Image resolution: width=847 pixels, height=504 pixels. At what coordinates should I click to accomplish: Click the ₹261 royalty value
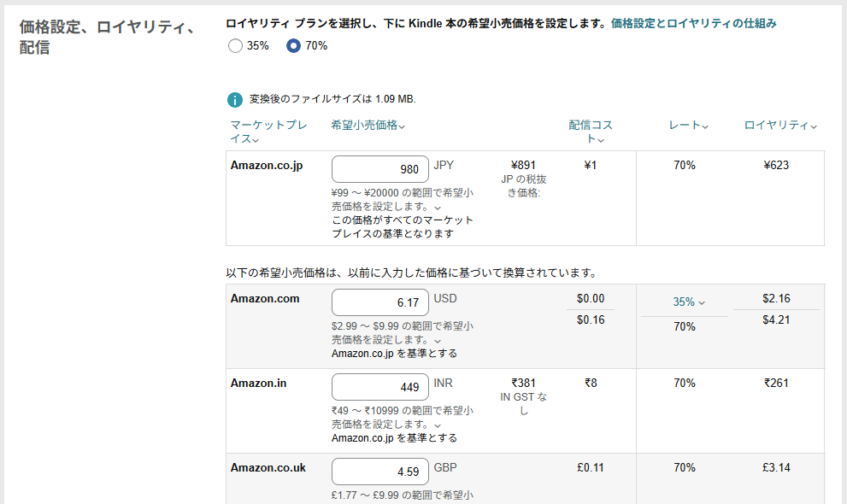pos(776,384)
